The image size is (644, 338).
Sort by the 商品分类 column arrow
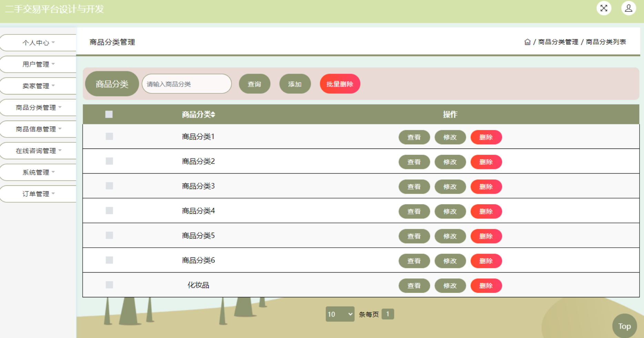tap(213, 114)
